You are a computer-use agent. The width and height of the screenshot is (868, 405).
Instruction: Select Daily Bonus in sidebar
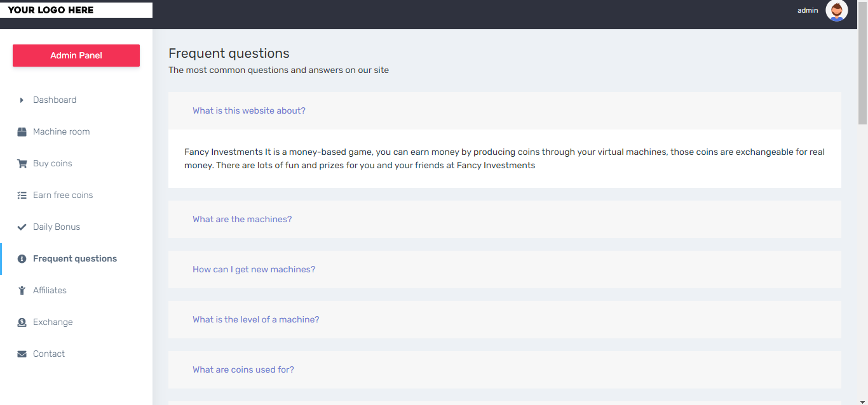coord(76,227)
